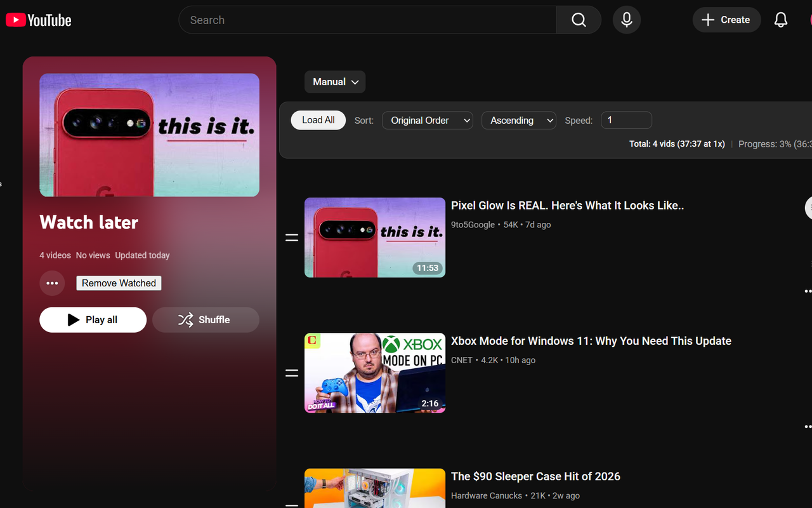812x508 pixels.
Task: Play all videos in Watch later
Action: (93, 319)
